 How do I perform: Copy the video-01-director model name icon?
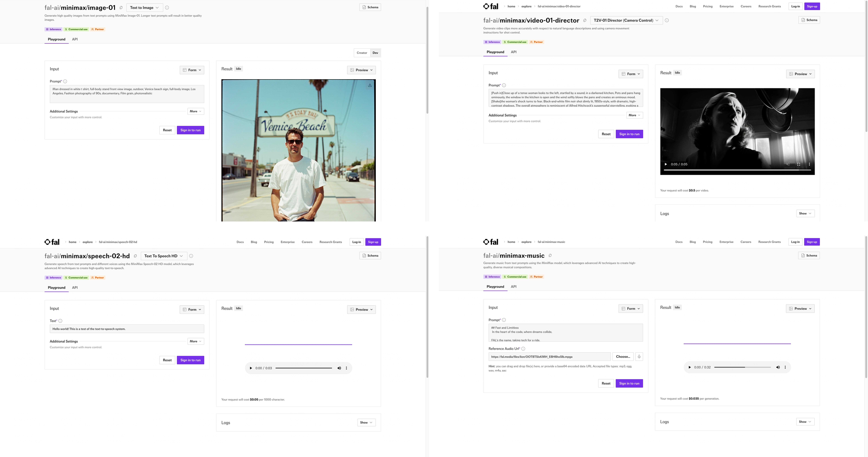[x=585, y=21]
